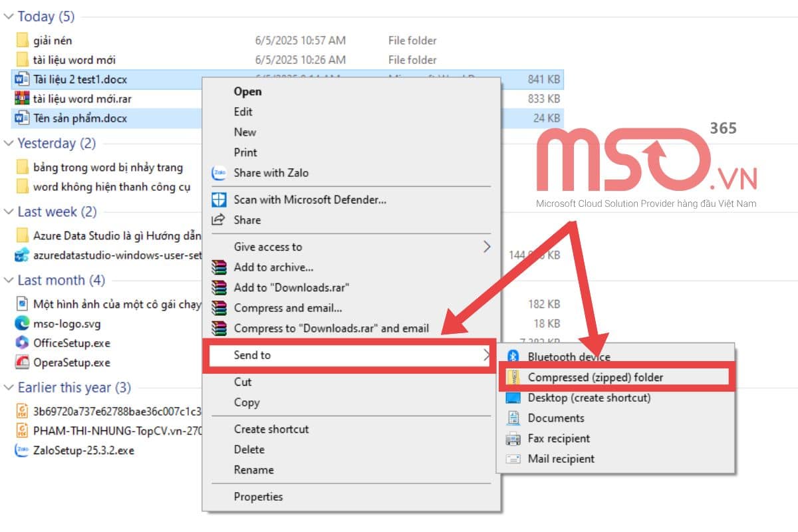Collapse the Today (5) group

point(9,16)
